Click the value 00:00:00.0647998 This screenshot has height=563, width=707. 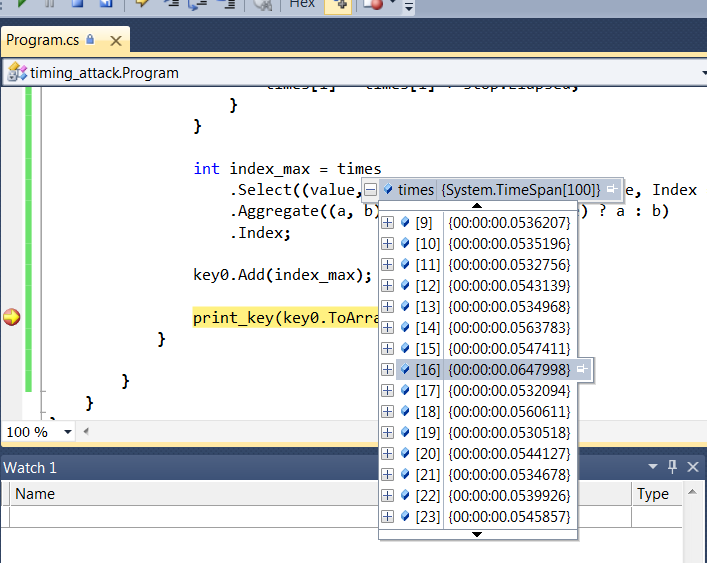[509, 370]
